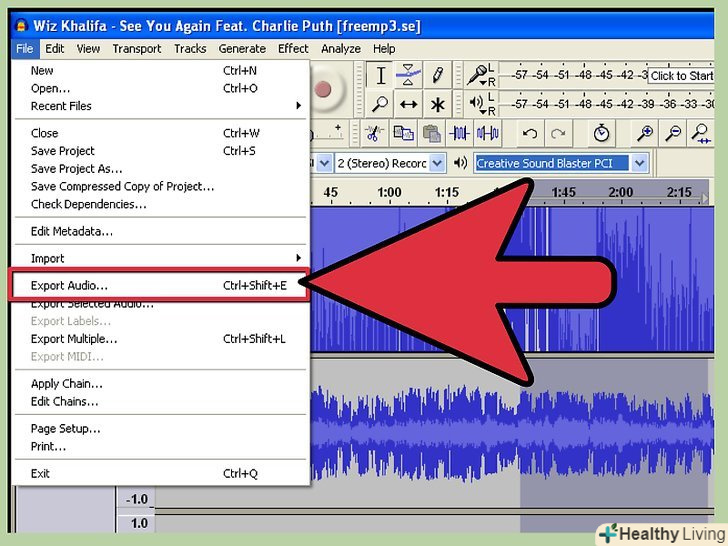Choose Close from the File menu
The height and width of the screenshot is (546, 728).
160,133
